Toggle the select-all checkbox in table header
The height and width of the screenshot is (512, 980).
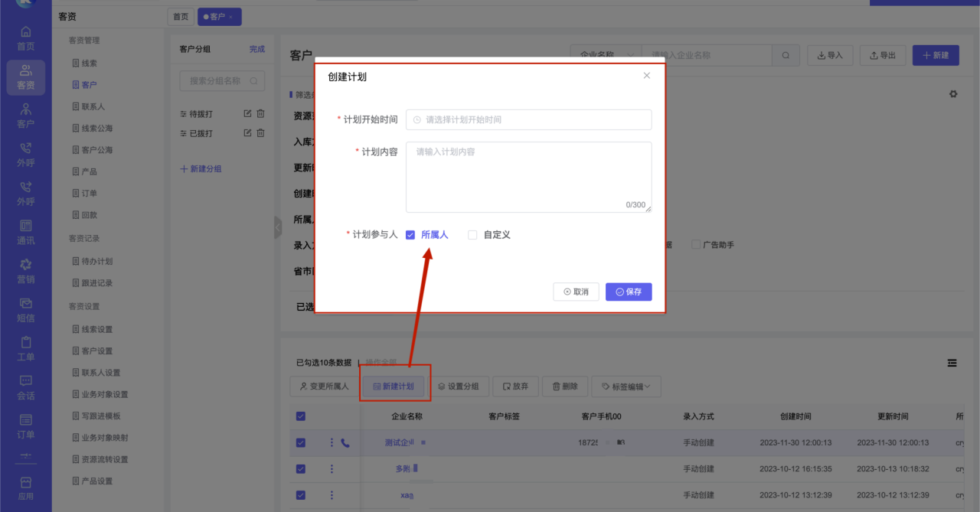[x=300, y=416]
